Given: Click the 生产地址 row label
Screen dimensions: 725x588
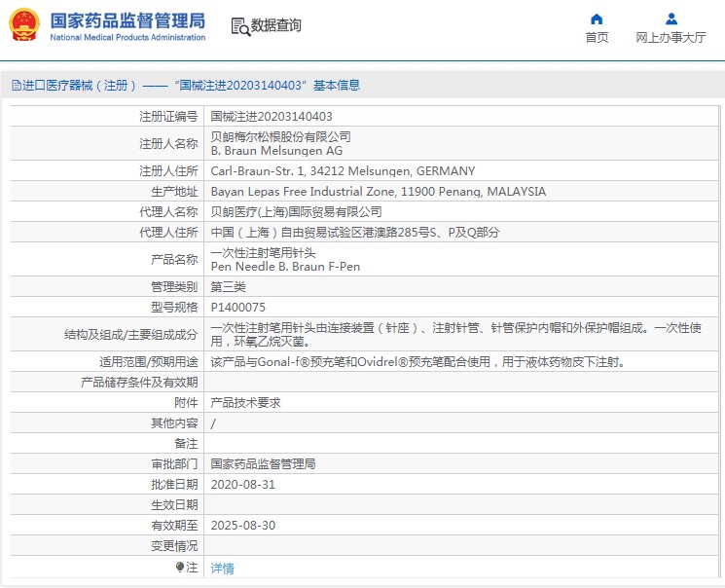Looking at the screenshot, I should [174, 192].
